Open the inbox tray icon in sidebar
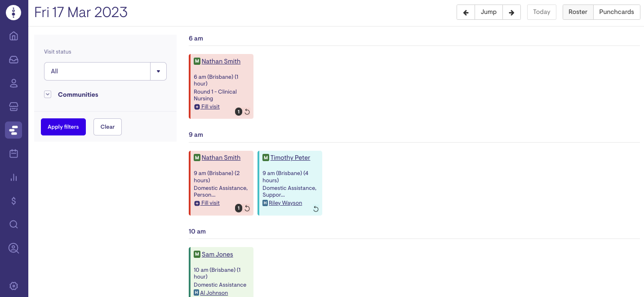This screenshot has height=297, width=644. (13, 59)
